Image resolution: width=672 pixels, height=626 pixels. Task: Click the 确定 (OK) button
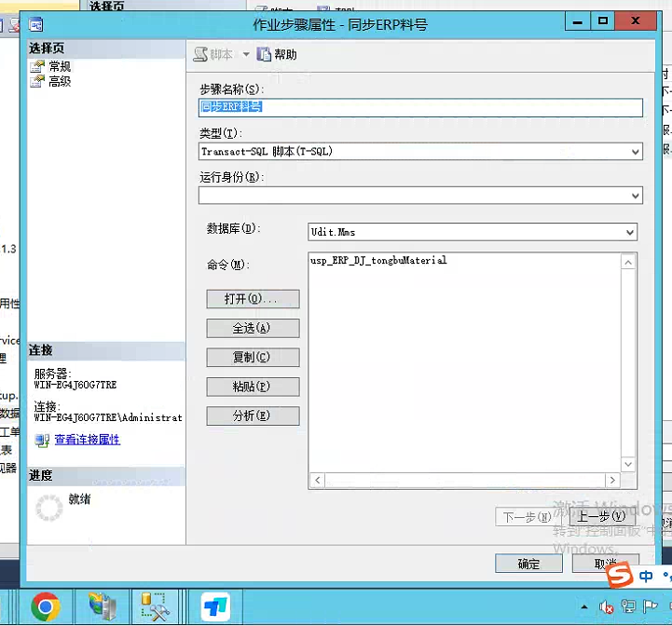(528, 564)
